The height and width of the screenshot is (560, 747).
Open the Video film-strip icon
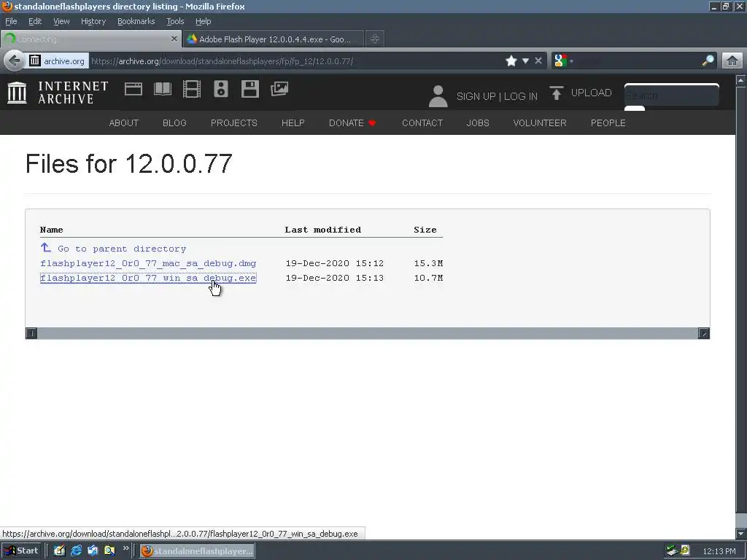point(192,89)
